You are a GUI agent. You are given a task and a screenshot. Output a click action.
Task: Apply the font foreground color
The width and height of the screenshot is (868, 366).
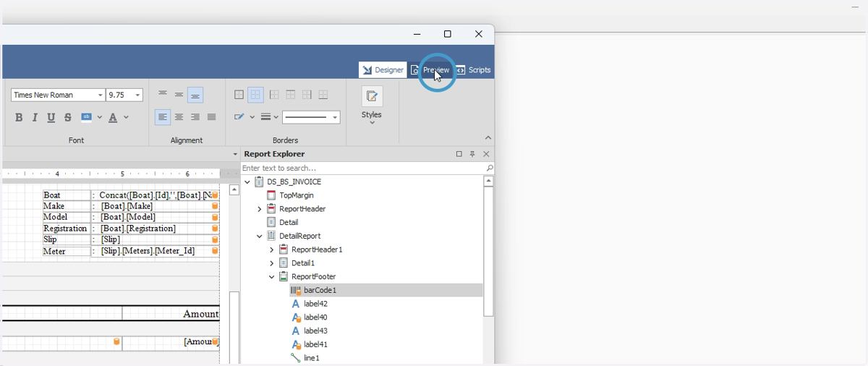[113, 117]
